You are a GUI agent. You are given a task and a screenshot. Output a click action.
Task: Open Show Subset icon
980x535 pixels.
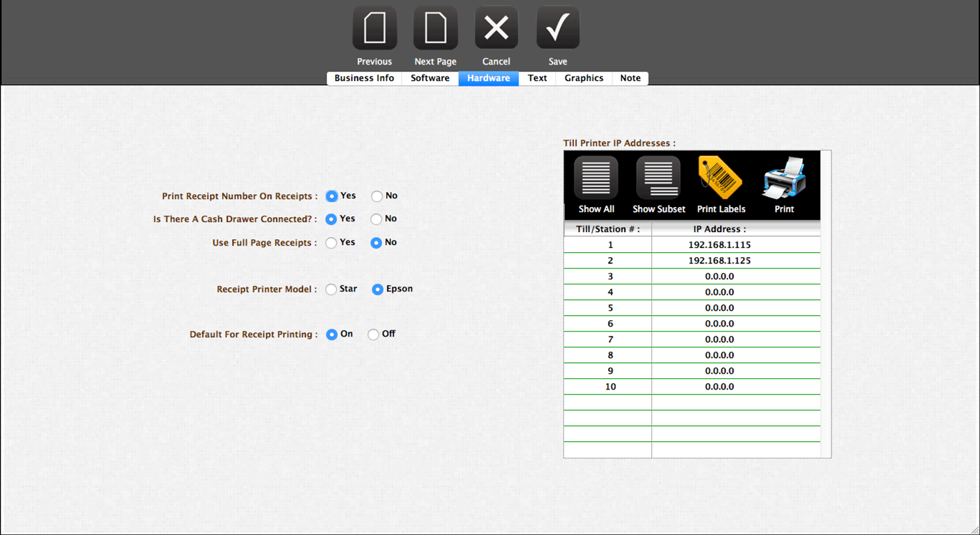658,178
